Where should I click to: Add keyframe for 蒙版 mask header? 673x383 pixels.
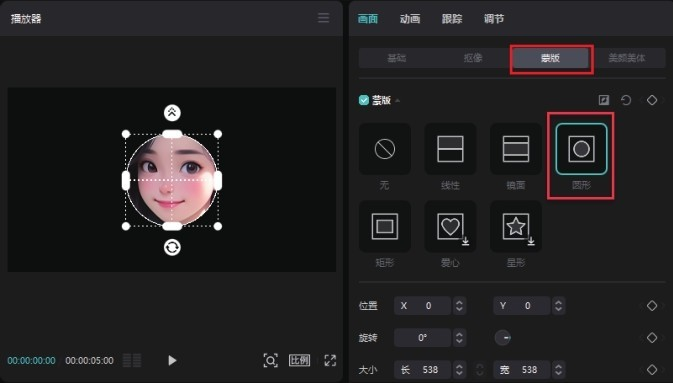pos(652,100)
